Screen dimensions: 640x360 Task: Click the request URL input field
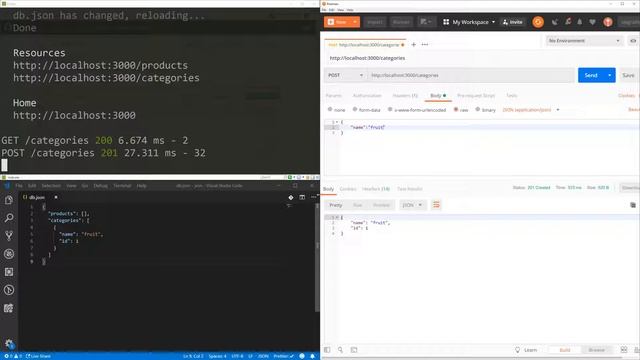[x=471, y=75]
